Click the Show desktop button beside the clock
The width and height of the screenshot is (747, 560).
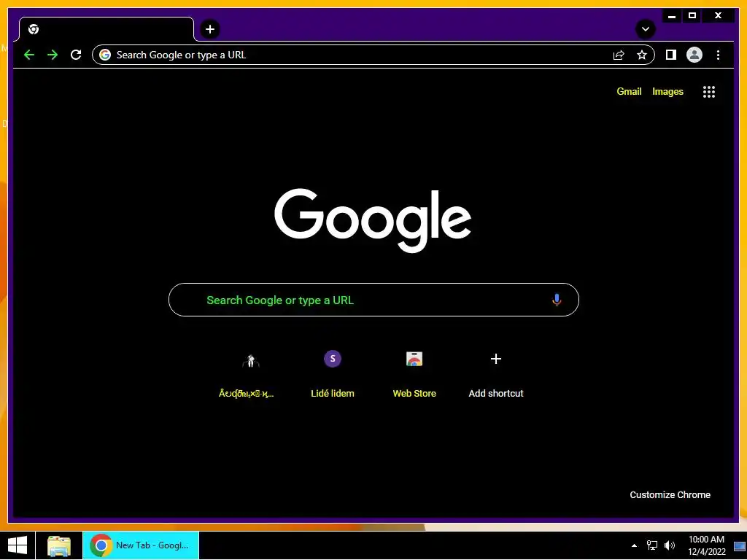point(740,545)
